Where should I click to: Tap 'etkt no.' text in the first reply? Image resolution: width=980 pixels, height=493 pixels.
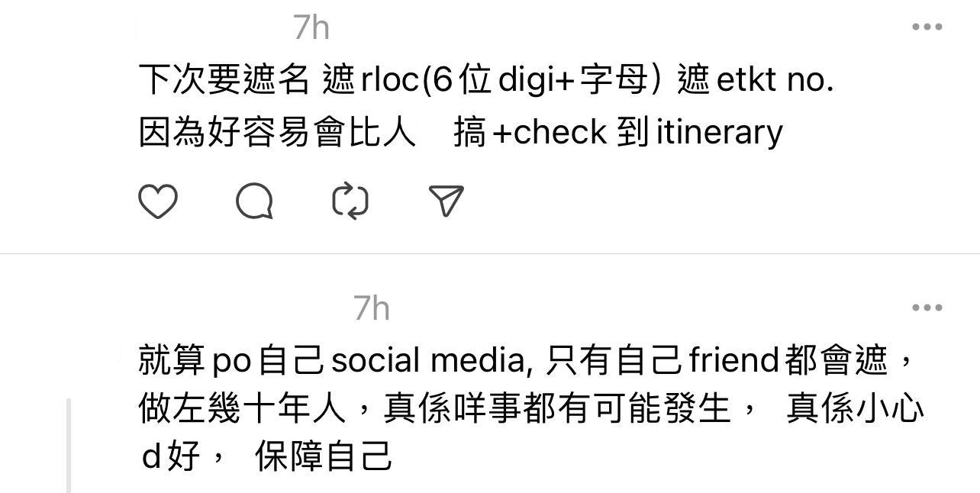coord(775,79)
